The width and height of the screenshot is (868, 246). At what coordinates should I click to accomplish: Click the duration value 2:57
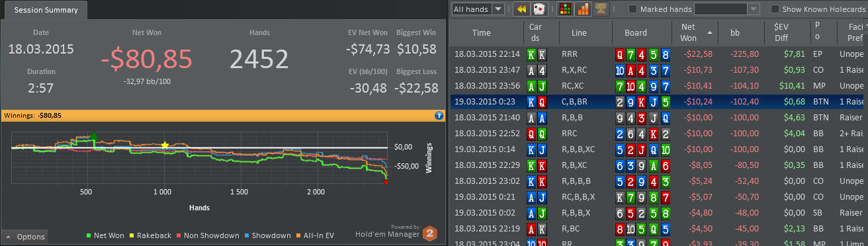pos(41,87)
